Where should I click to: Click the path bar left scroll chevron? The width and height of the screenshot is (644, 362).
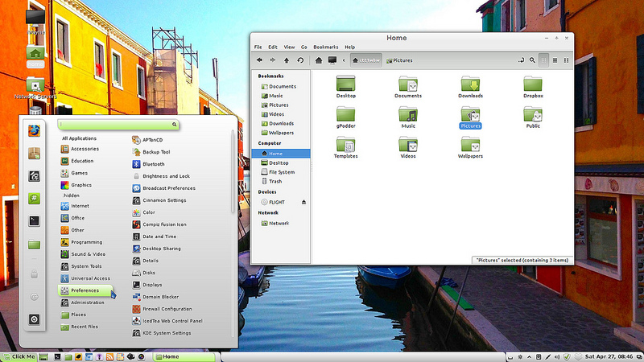(345, 60)
